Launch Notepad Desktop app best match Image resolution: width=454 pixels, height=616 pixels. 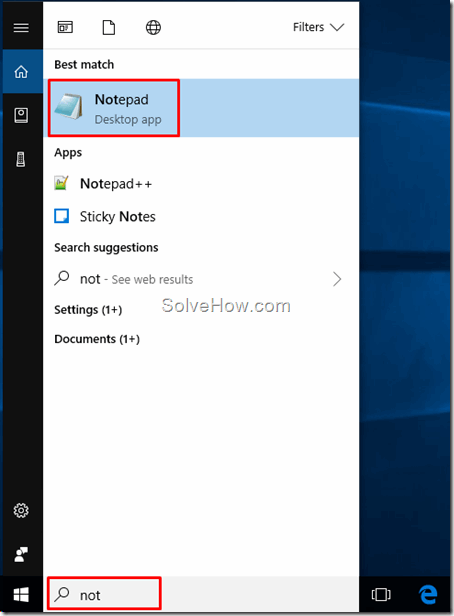pyautogui.click(x=201, y=108)
